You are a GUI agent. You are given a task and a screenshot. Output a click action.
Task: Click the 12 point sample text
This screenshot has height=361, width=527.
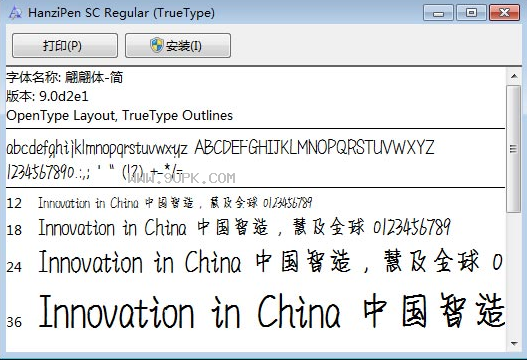[175, 203]
